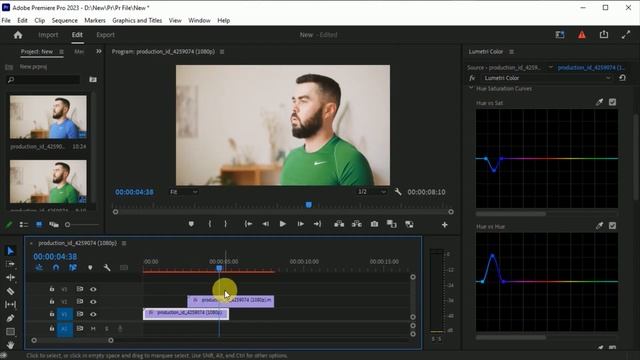Pick Hue vs Hue eyedropper
640x360 pixels.
599,225
